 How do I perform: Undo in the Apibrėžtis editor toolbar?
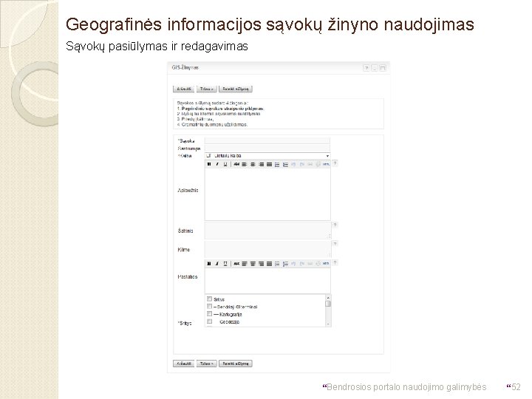tap(293, 164)
